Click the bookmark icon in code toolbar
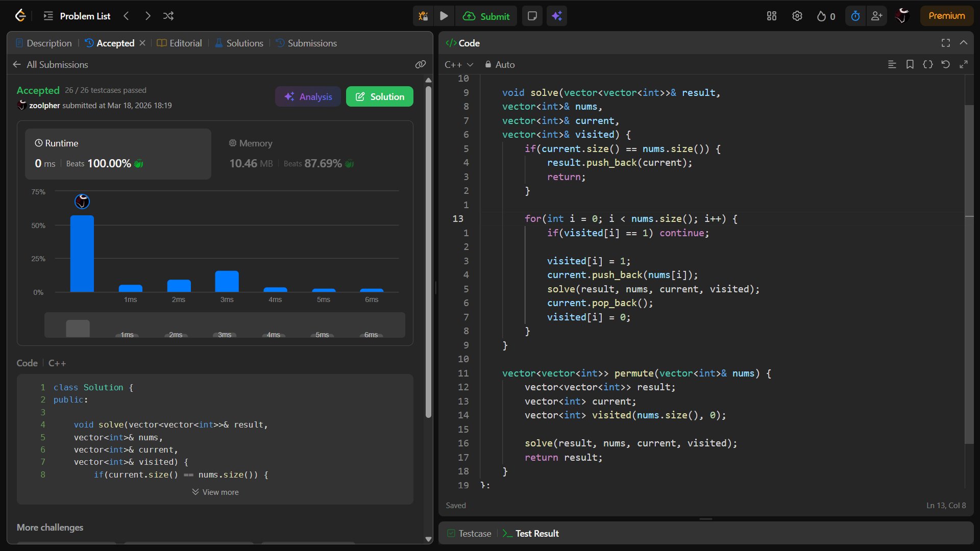This screenshot has height=551, width=980. [910, 64]
